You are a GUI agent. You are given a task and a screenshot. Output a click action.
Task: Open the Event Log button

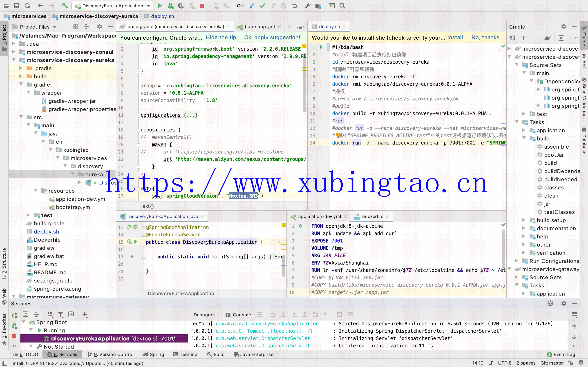[x=561, y=354]
